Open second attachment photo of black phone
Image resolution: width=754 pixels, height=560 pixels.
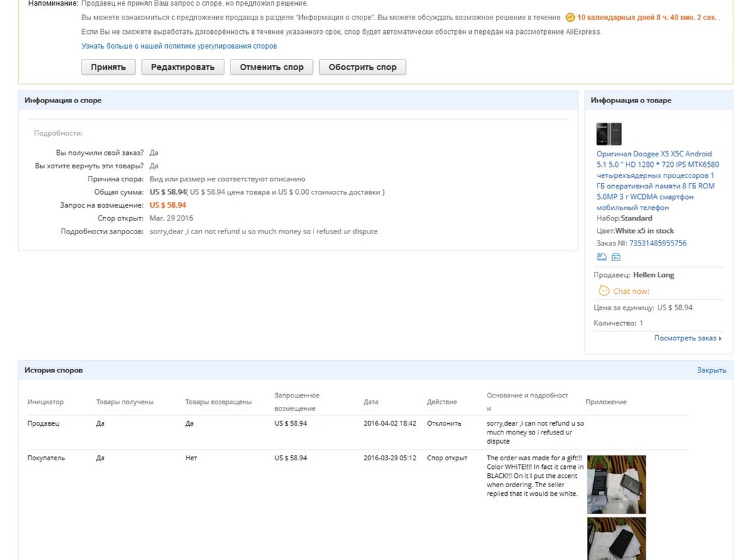point(616,539)
